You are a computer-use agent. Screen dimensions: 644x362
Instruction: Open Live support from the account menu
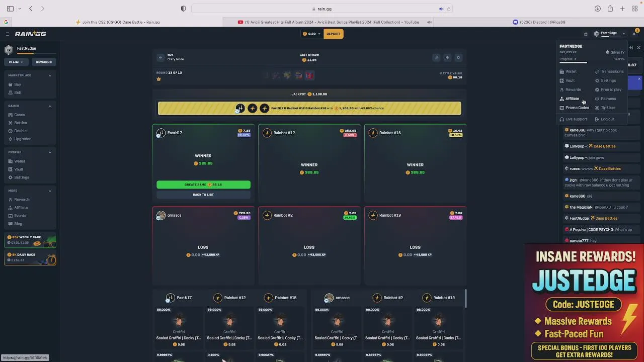coord(573,119)
